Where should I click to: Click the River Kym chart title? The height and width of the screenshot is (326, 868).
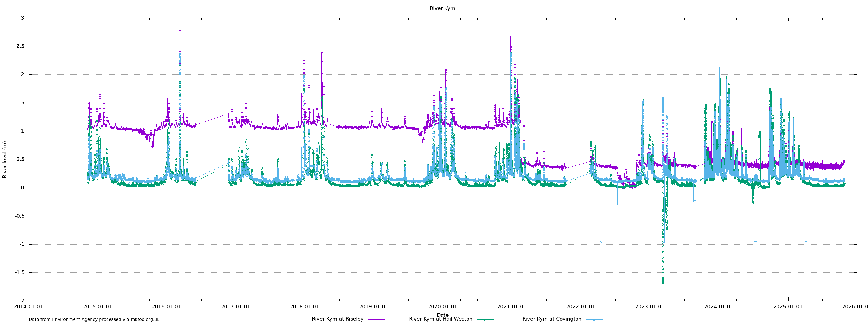click(442, 8)
